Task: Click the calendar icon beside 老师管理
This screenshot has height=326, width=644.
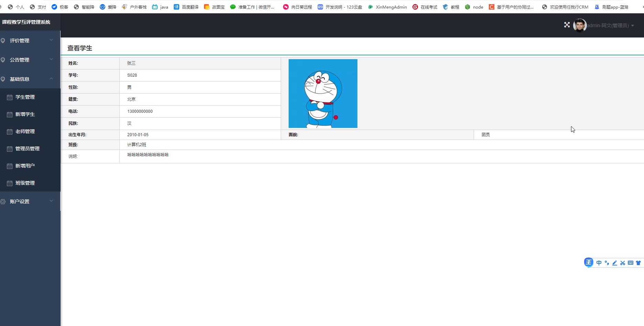Action: coord(10,132)
